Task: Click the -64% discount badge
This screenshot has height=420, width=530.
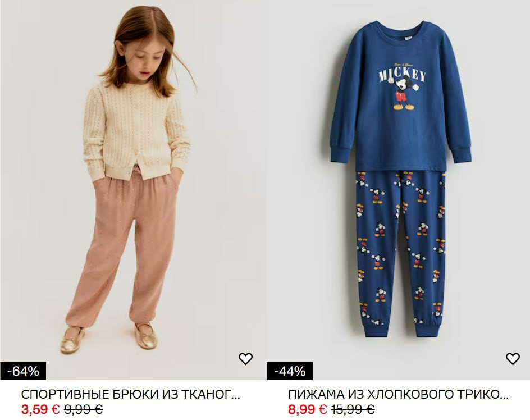Action: 23,371
